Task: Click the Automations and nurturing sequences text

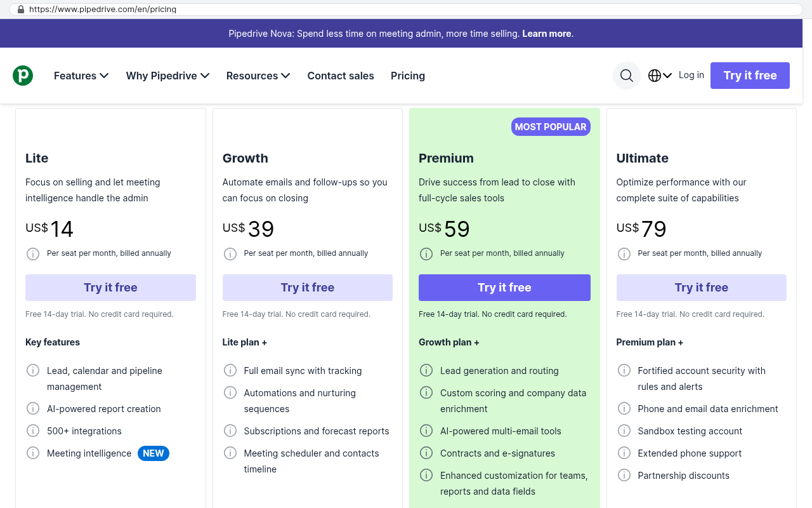Action: point(300,401)
